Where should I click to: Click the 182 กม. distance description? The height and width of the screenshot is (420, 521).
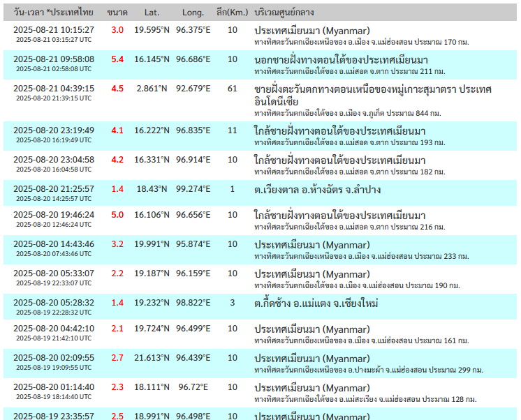pyautogui.click(x=350, y=172)
